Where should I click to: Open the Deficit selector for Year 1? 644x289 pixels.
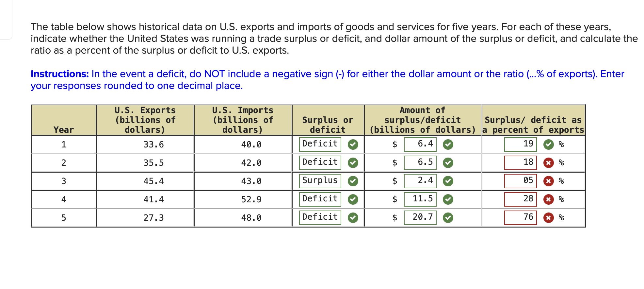[319, 144]
